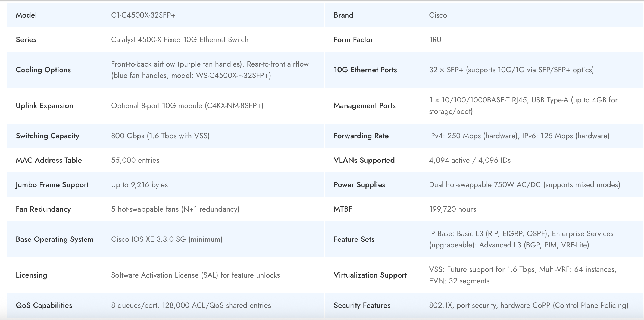
Task: Click the Forwarding Rate label
Action: 361,136
